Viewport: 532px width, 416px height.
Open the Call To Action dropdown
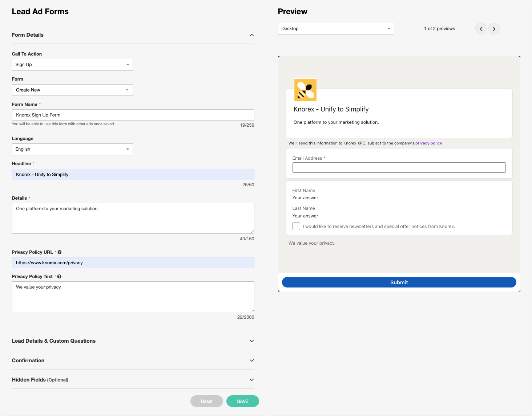click(x=72, y=65)
